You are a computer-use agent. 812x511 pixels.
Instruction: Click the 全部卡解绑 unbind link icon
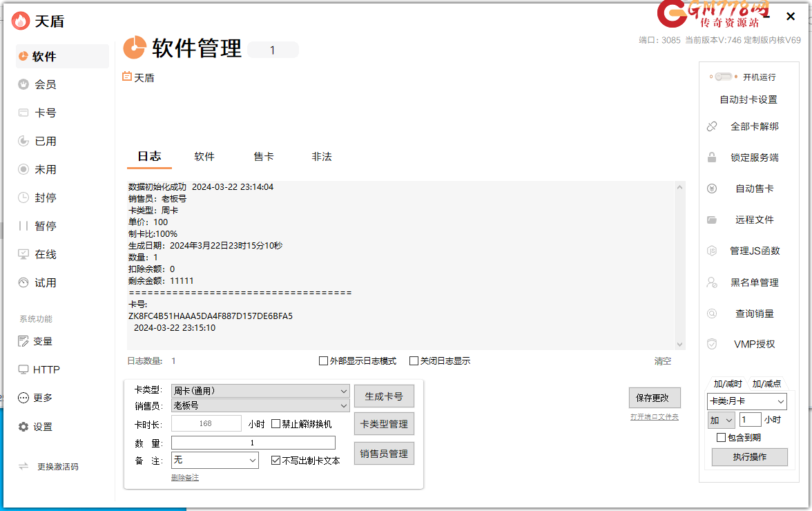click(x=712, y=126)
